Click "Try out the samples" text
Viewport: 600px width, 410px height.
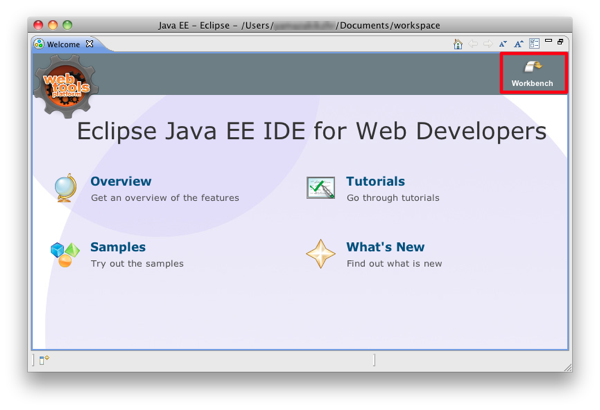point(137,264)
